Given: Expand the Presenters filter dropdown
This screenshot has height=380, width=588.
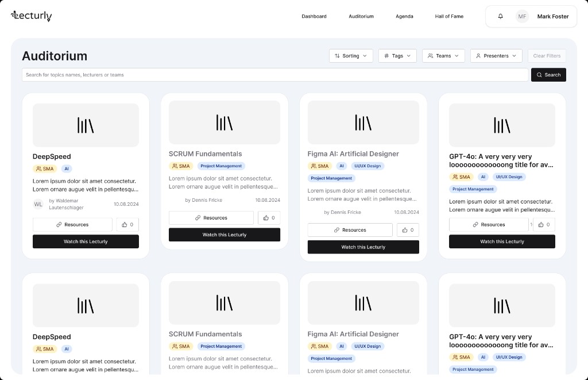Looking at the screenshot, I should (x=496, y=56).
